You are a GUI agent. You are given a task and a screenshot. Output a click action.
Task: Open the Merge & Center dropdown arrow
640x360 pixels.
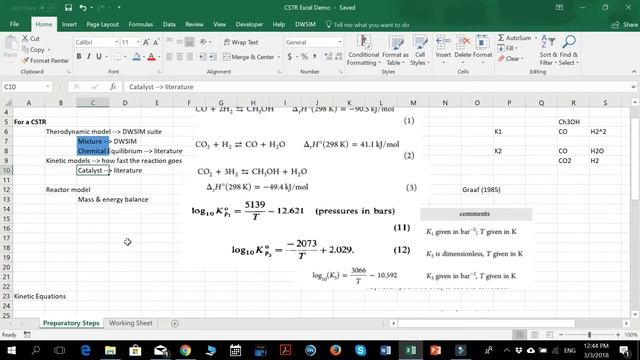[279, 57]
